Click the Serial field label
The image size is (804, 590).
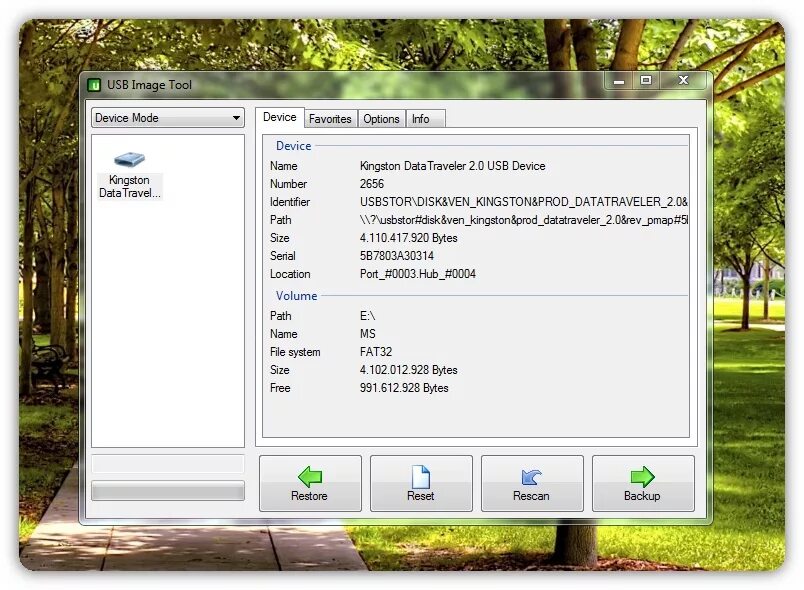click(283, 256)
